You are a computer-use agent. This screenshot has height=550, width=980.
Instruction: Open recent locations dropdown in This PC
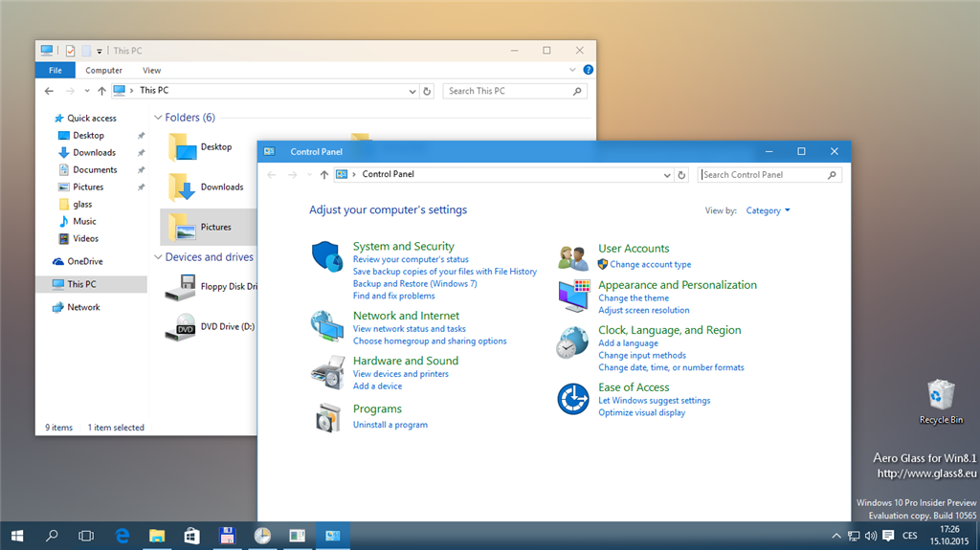pos(87,91)
